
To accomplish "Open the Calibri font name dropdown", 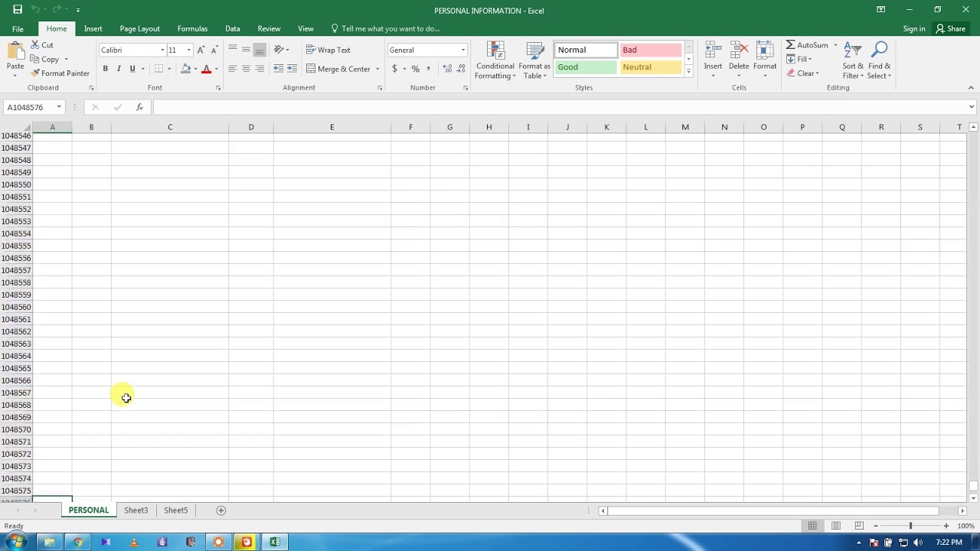I will point(162,51).
